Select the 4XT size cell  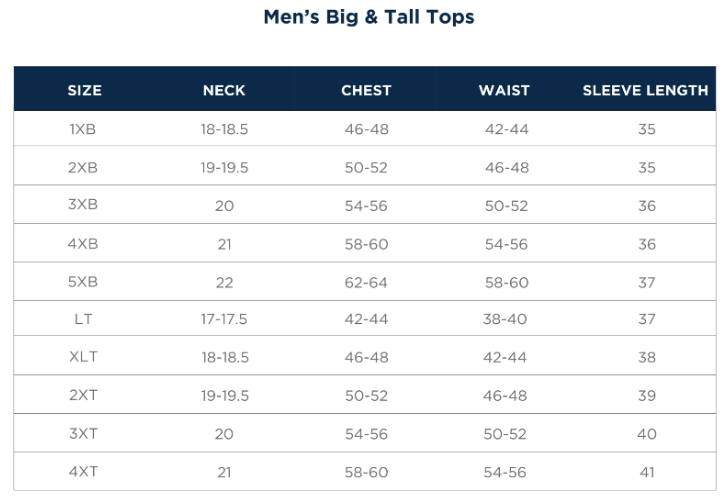click(83, 472)
